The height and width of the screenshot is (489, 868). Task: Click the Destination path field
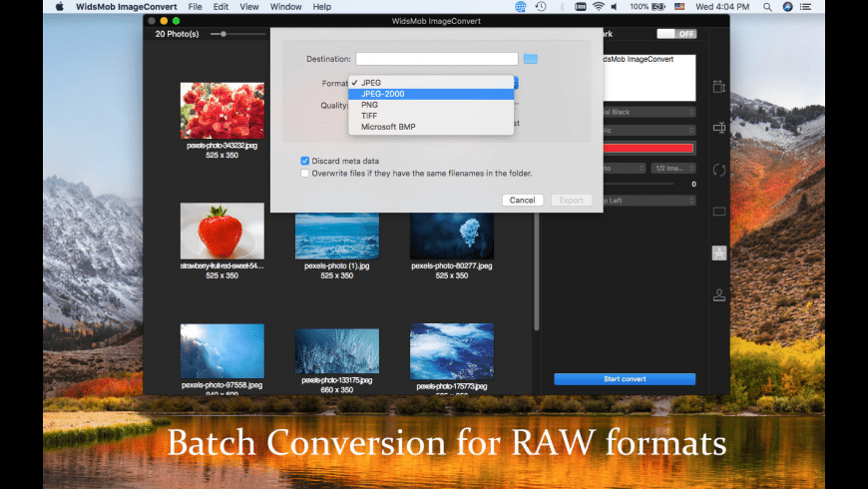point(437,59)
